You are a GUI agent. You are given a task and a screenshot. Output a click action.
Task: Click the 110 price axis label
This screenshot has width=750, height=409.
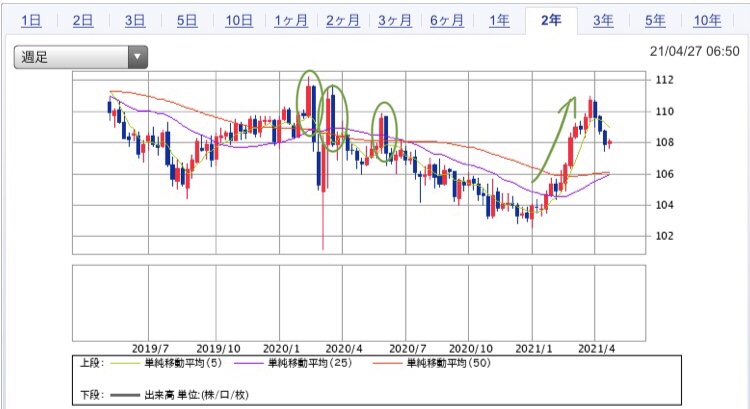point(664,111)
